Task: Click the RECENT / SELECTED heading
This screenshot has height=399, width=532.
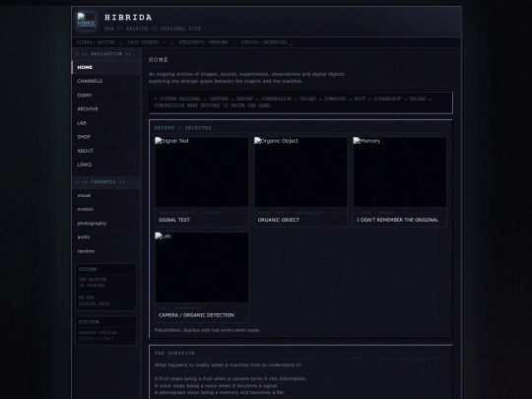Action: (x=183, y=128)
